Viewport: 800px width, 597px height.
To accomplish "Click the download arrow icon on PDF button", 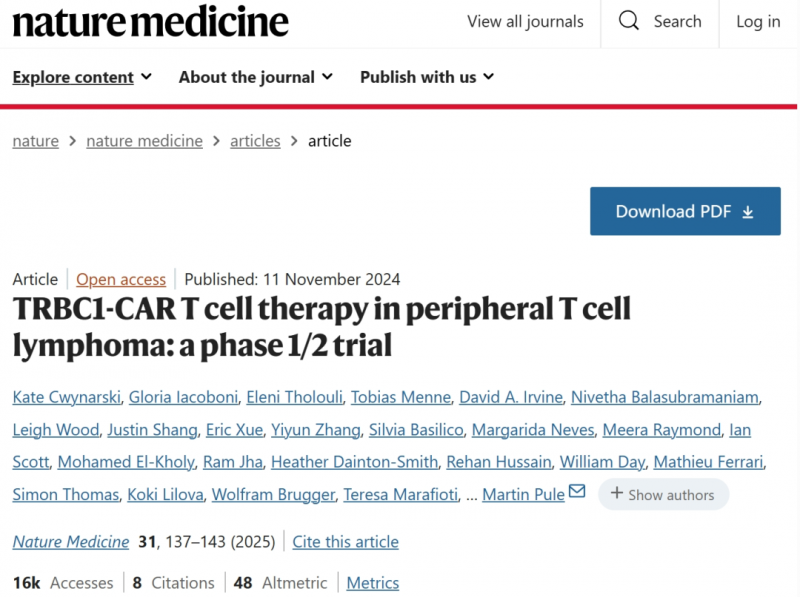I will pyautogui.click(x=748, y=212).
